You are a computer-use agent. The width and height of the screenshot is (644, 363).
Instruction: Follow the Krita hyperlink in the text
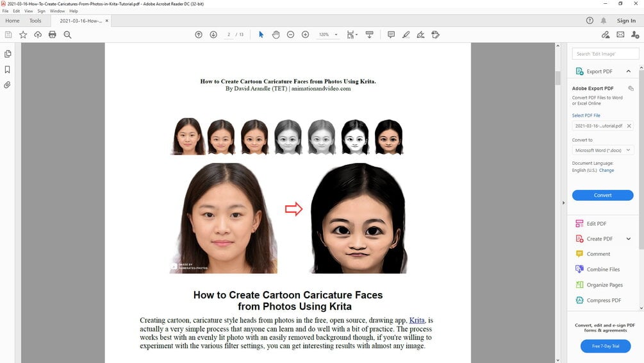click(x=417, y=320)
